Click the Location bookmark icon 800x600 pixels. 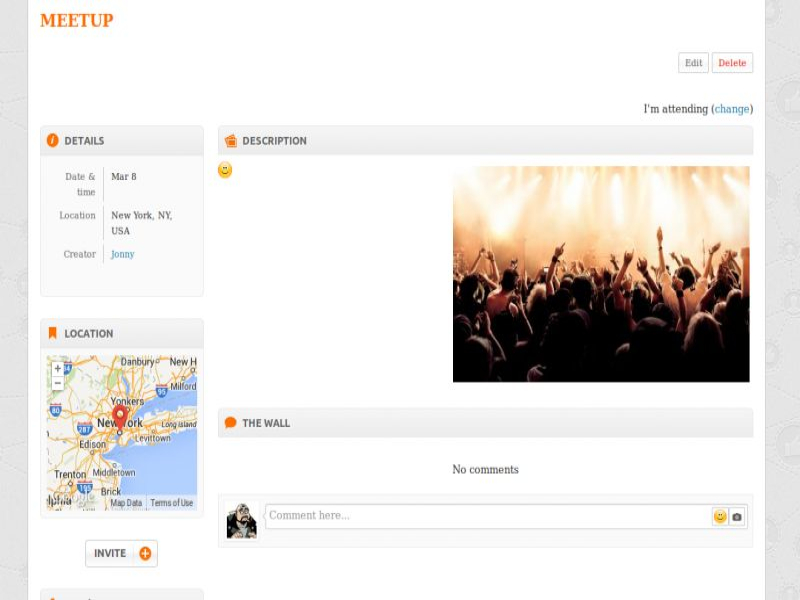tap(53, 333)
